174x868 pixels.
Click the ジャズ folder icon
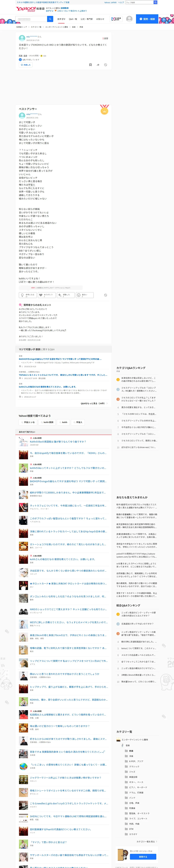pyautogui.click(x=126, y=772)
